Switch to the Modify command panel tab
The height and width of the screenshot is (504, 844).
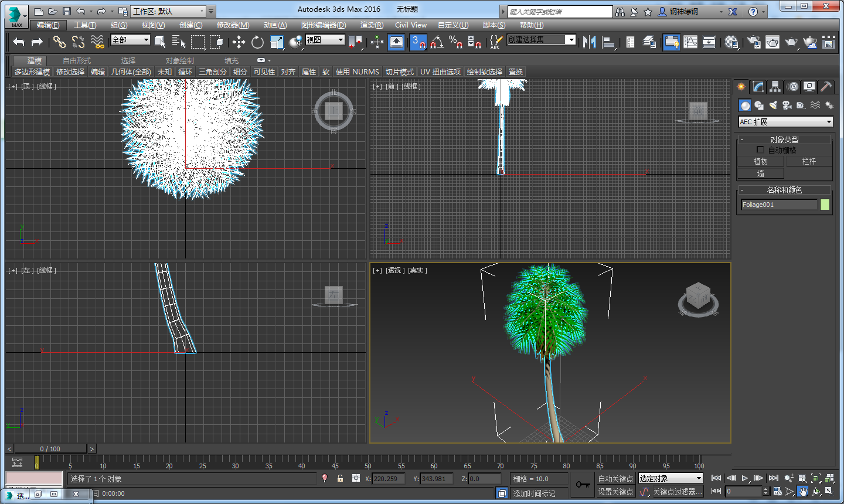coord(758,87)
